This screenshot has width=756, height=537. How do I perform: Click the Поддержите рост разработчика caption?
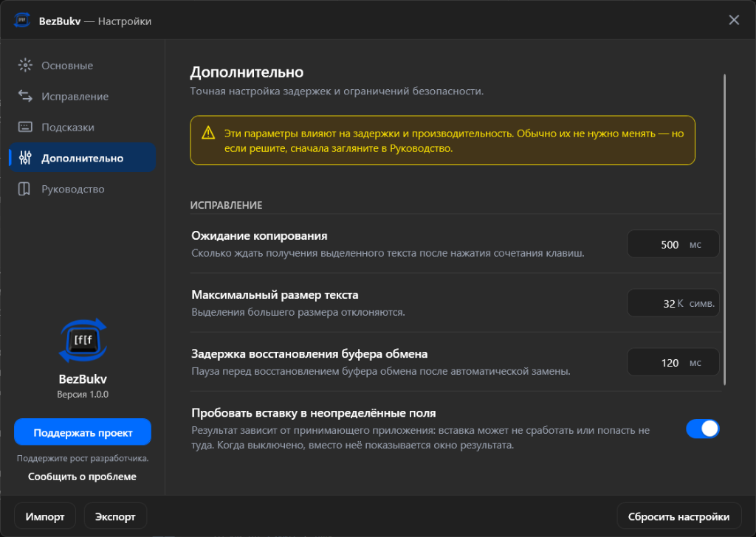coord(83,458)
